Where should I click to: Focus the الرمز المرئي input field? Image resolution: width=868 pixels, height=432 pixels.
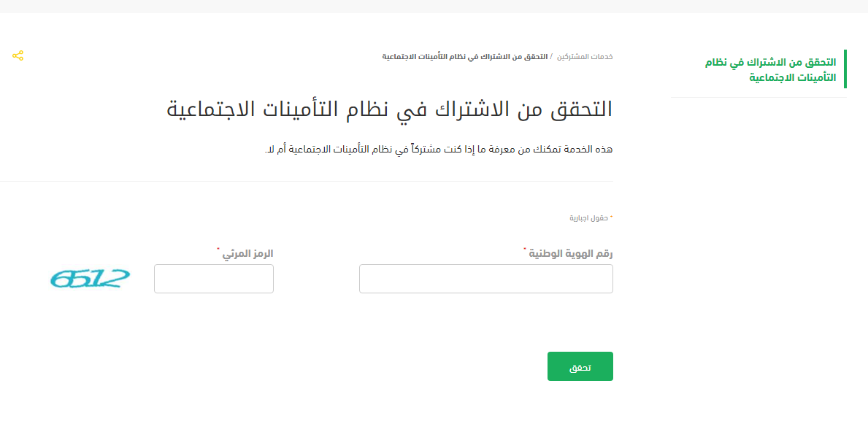click(x=214, y=279)
